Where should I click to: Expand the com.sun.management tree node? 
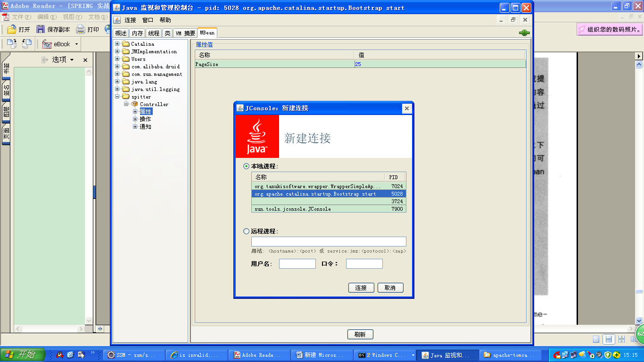pos(117,74)
